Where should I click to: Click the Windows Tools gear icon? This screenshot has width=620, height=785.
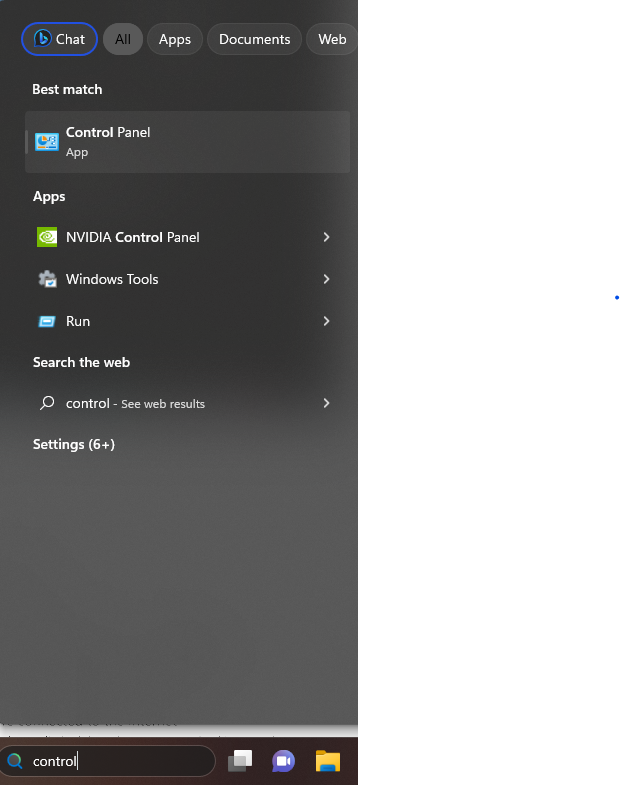(x=47, y=279)
